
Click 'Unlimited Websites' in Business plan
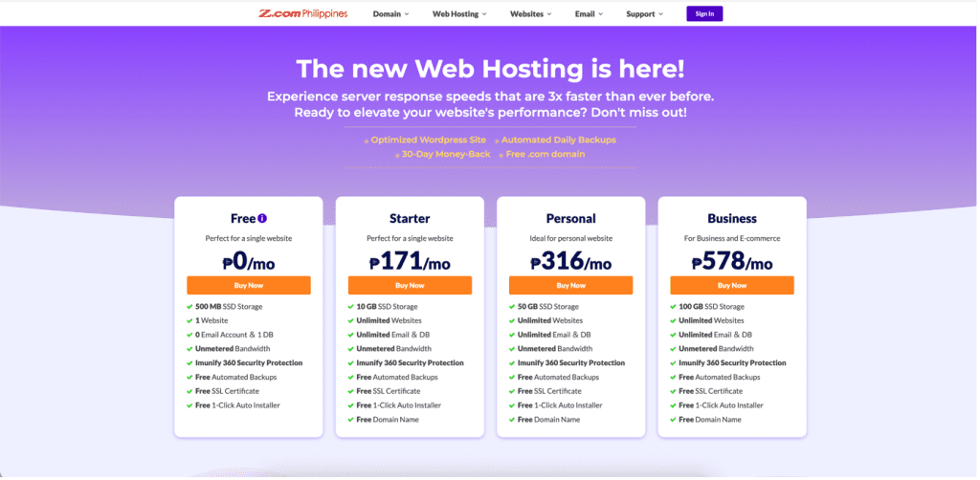(711, 320)
